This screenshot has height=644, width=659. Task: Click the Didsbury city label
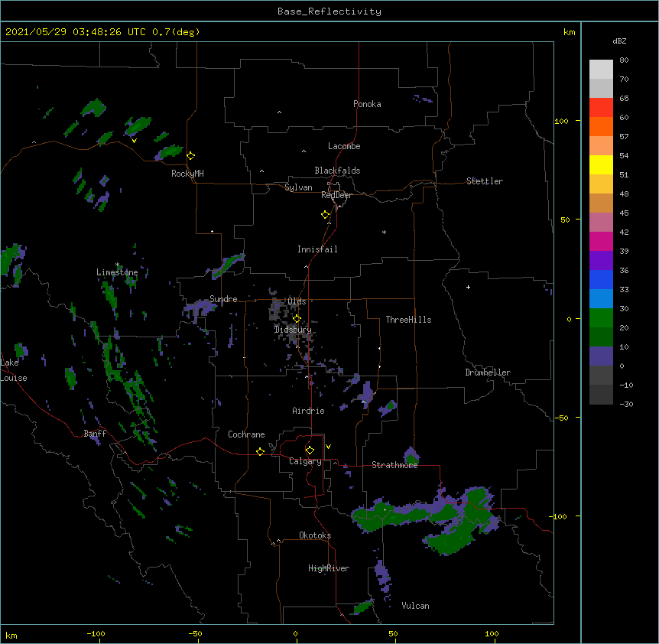(293, 330)
